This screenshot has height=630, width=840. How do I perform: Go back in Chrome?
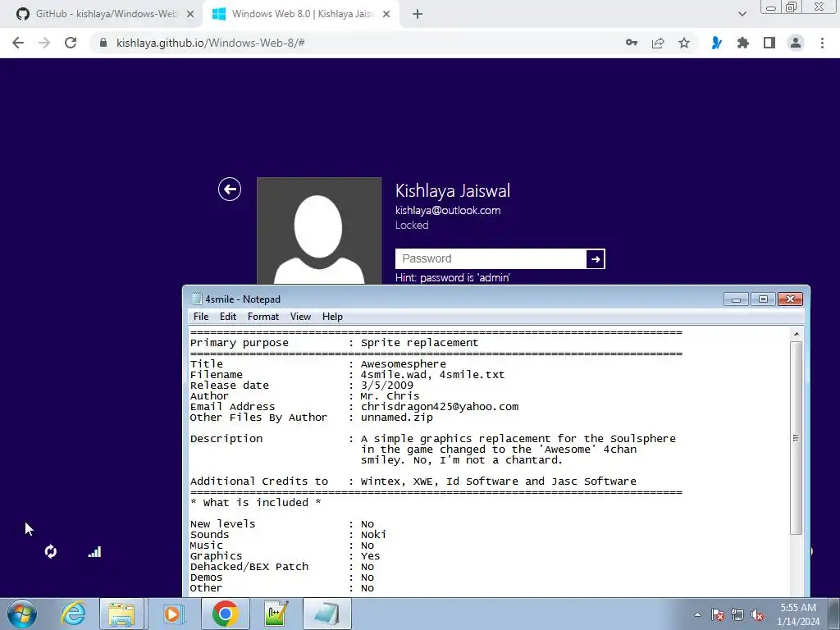(x=18, y=43)
